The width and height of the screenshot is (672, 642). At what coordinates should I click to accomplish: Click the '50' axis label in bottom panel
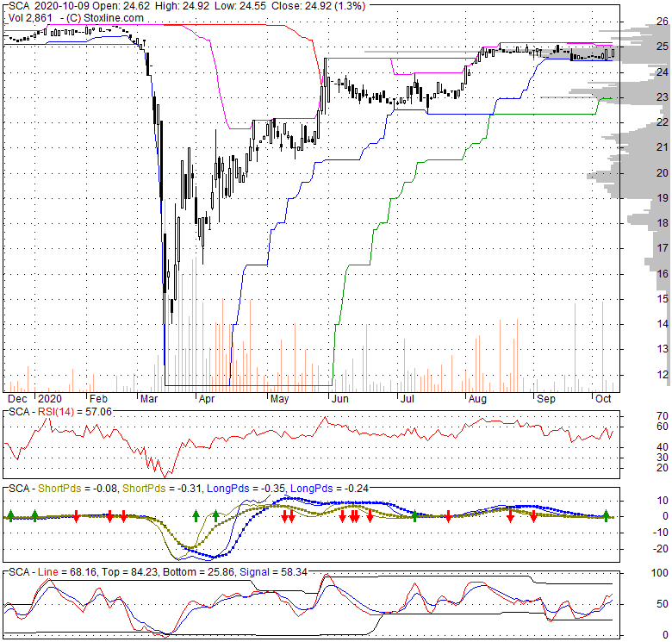pos(663,604)
